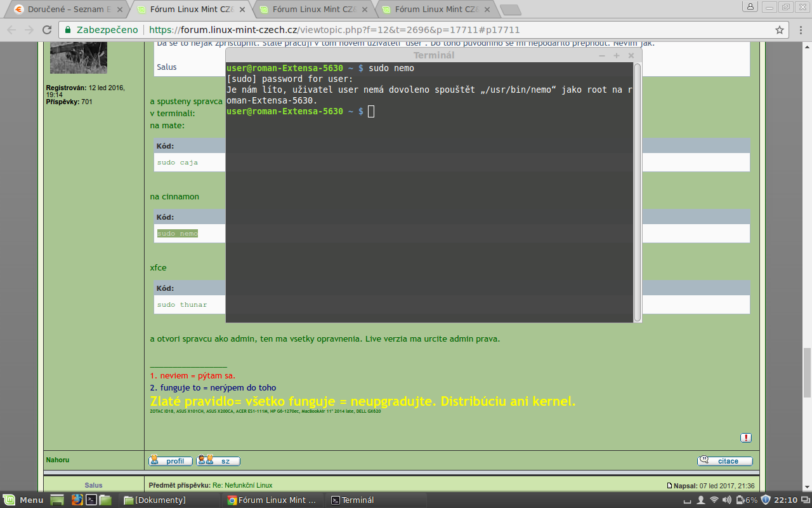
Task: Click the Nahoru link
Action: coord(58,460)
